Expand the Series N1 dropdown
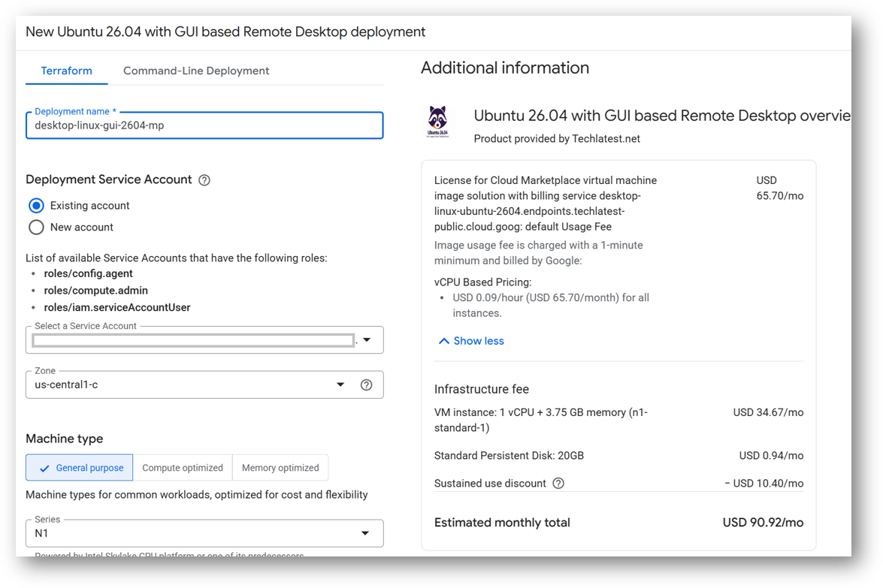 point(204,533)
